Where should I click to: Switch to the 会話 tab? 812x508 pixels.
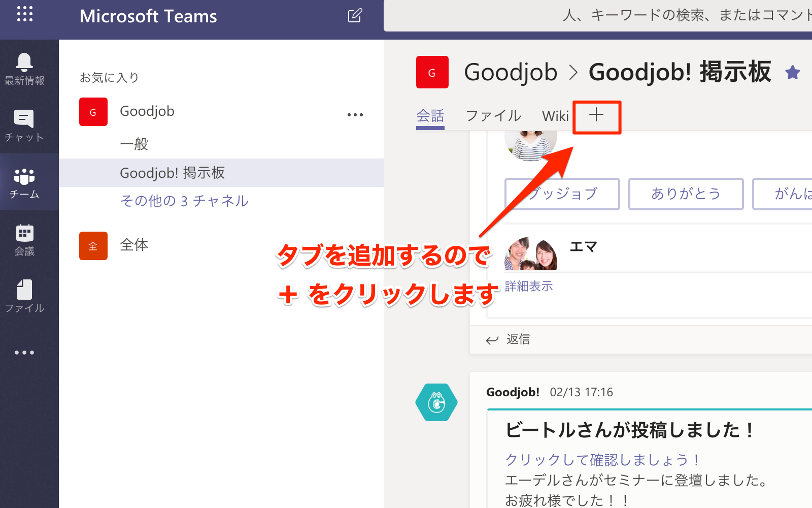[430, 116]
